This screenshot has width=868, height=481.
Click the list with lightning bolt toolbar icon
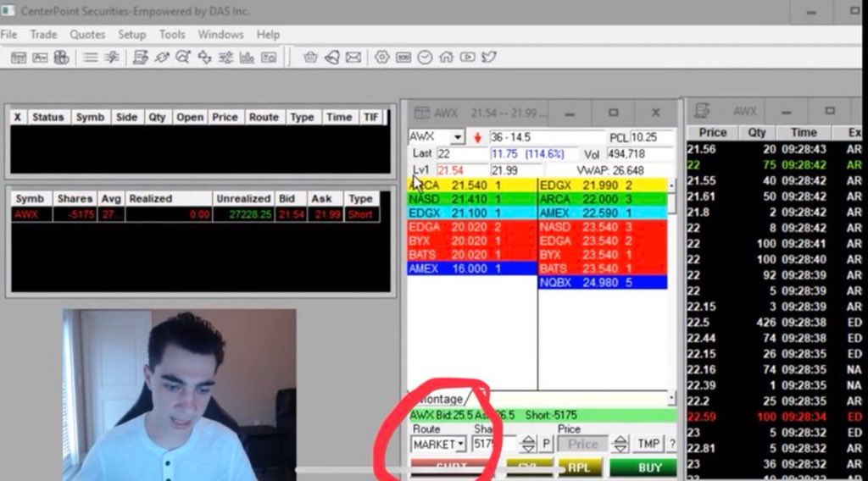[112, 58]
